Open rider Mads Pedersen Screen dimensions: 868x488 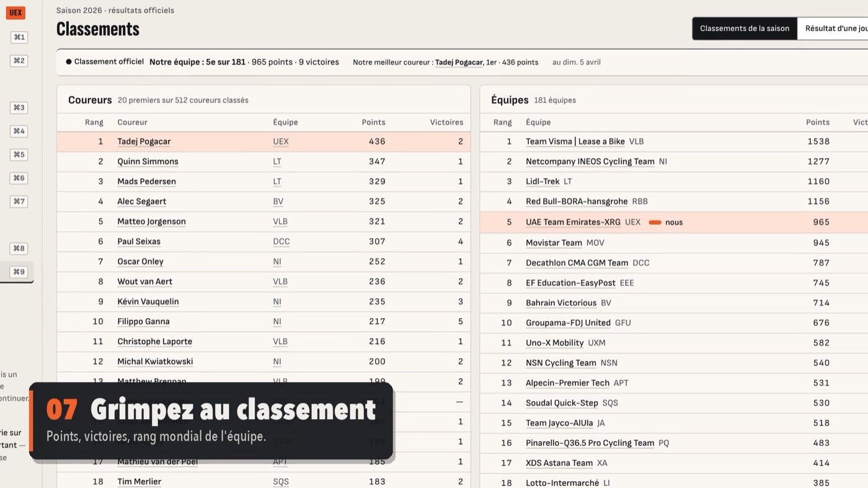pyautogui.click(x=146, y=182)
